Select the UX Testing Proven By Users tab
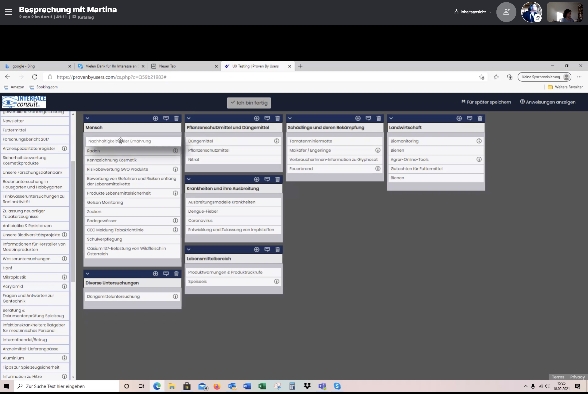The width and height of the screenshot is (588, 394). 257,66
